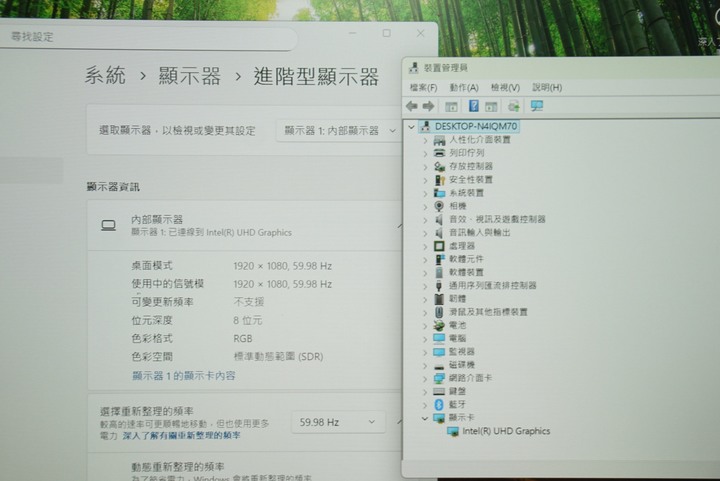
Task: Click the 鍵盤 keyboard icon
Action: pyautogui.click(x=439, y=392)
